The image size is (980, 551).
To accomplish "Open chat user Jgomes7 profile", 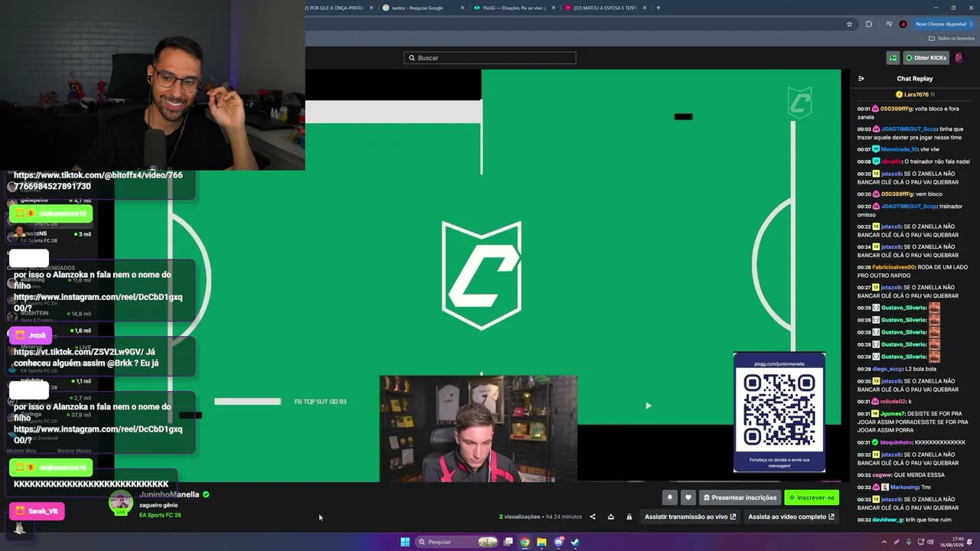I will click(x=893, y=413).
